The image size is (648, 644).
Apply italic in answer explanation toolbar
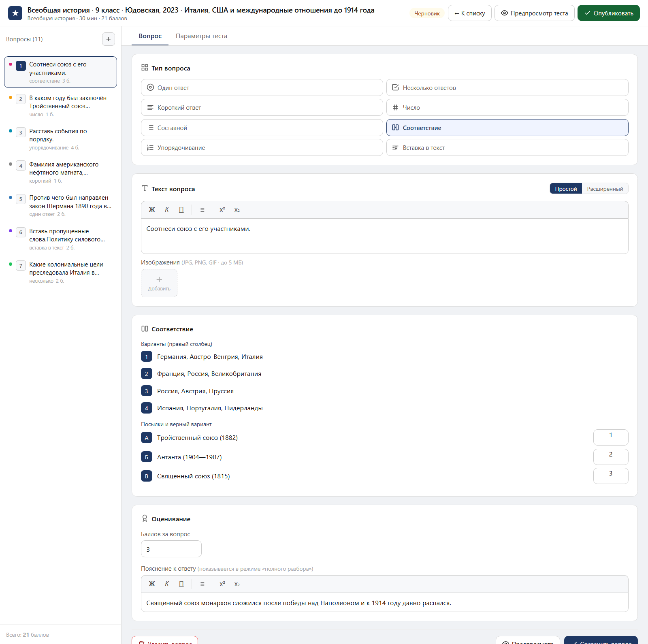coord(167,584)
